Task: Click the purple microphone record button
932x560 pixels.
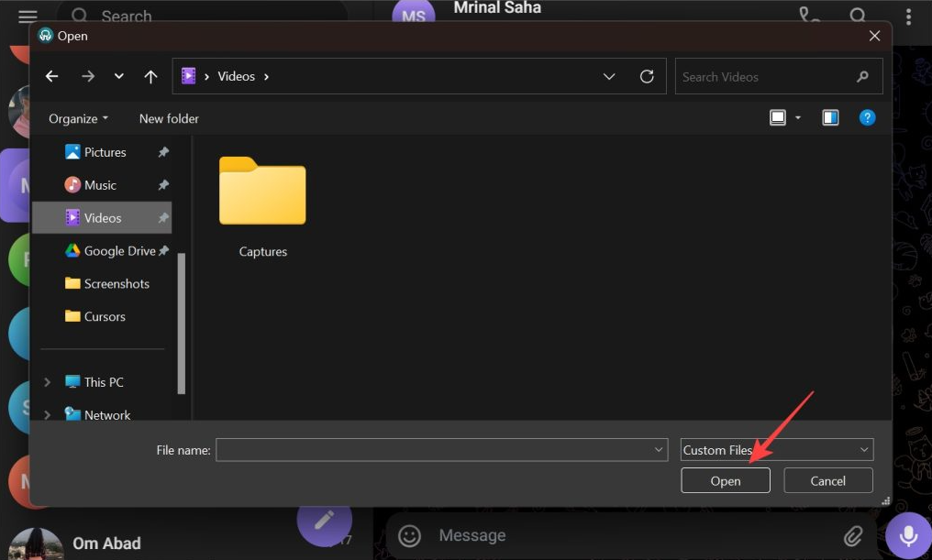Action: 907,536
